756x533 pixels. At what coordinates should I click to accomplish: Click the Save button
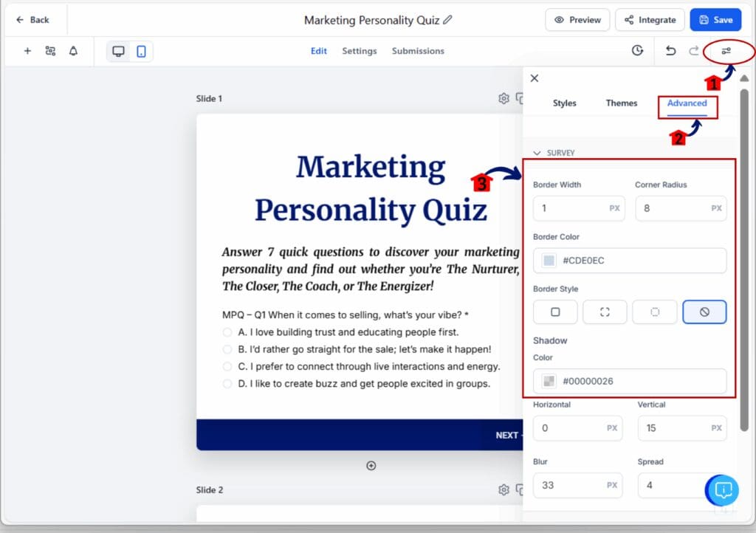(715, 20)
